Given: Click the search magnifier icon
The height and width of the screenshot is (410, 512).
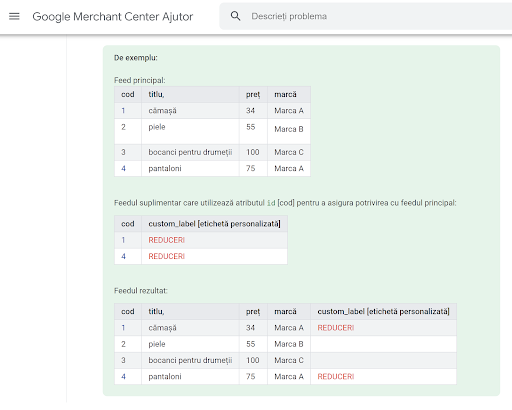Looking at the screenshot, I should click(x=236, y=16).
